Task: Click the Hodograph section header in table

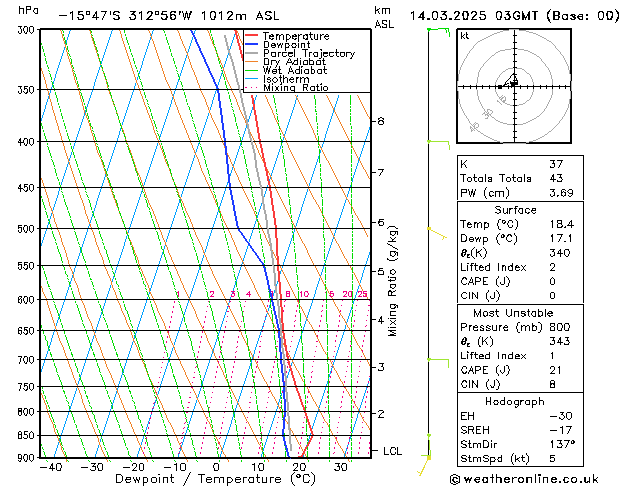Action: [516, 401]
